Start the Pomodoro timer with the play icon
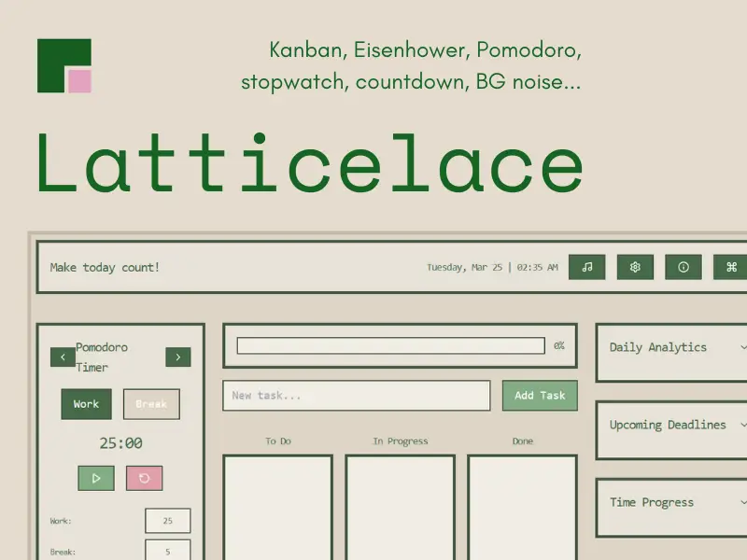 pos(96,478)
